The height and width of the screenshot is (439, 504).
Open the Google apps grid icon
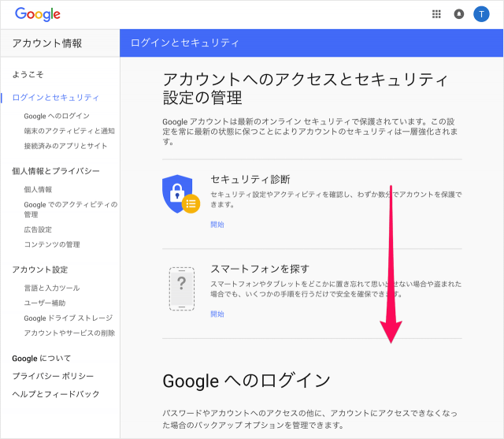pyautogui.click(x=436, y=14)
